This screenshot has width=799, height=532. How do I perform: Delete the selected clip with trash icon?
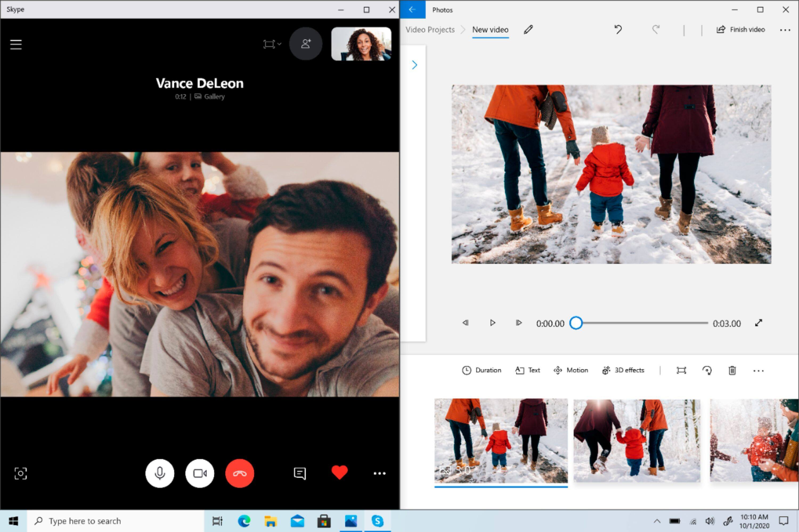732,370
